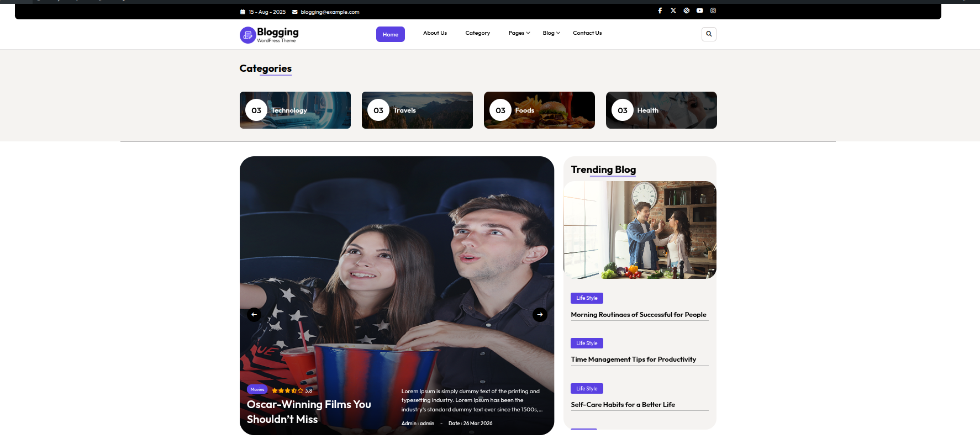Open Time Management Tips for Productivity
The image size is (980, 439).
[633, 359]
